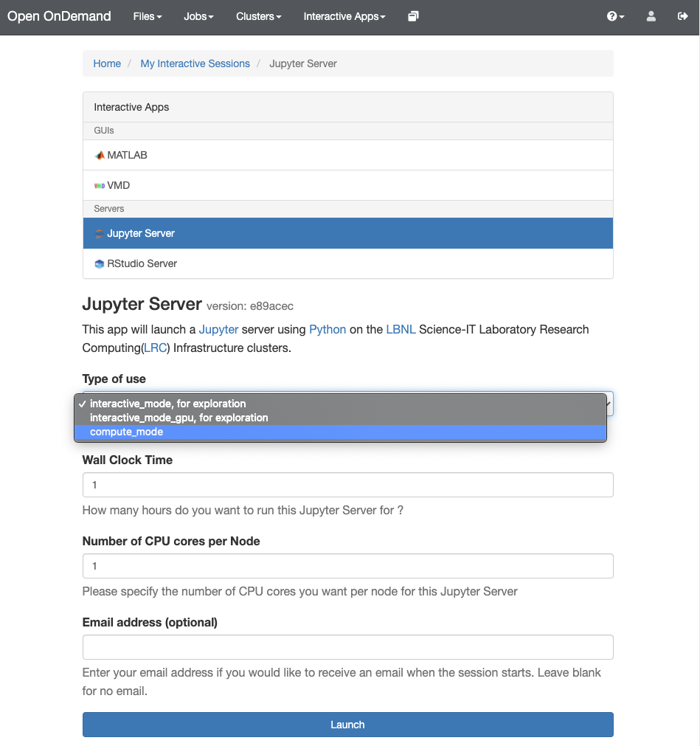Click the Jupyter Server icon in the list

[100, 233]
